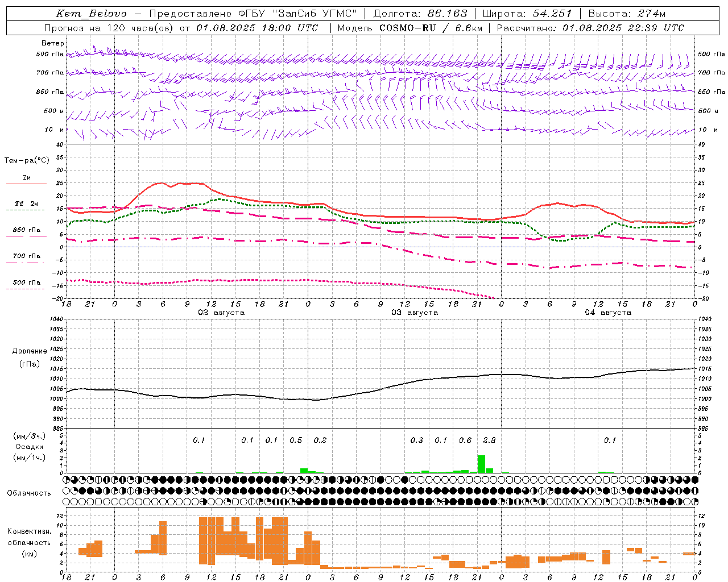Click the longitude value "Долгота: 86.163"
Image resolution: width=728 pixels, height=582 pixels.
(x=420, y=14)
